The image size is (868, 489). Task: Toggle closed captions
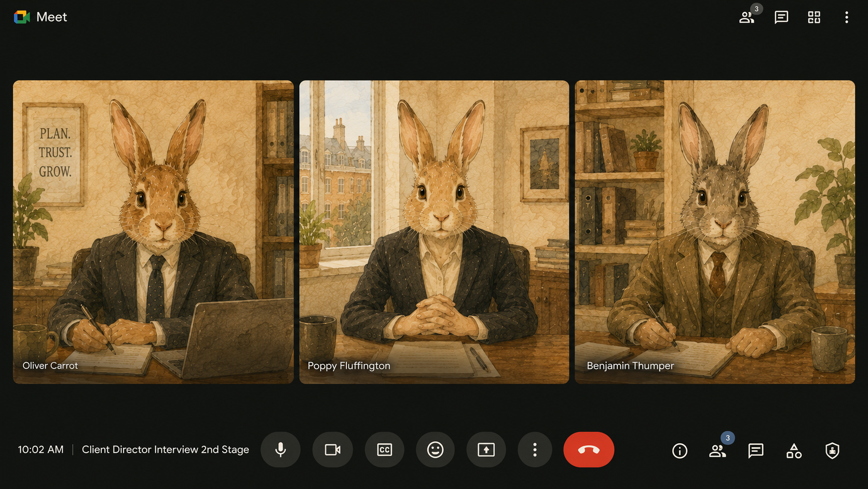[384, 450]
